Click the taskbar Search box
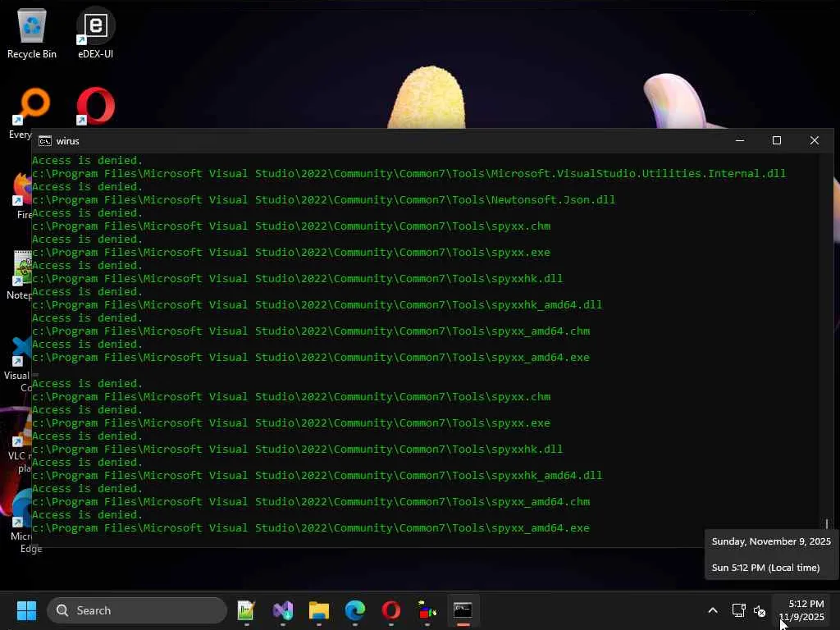 [x=137, y=610]
